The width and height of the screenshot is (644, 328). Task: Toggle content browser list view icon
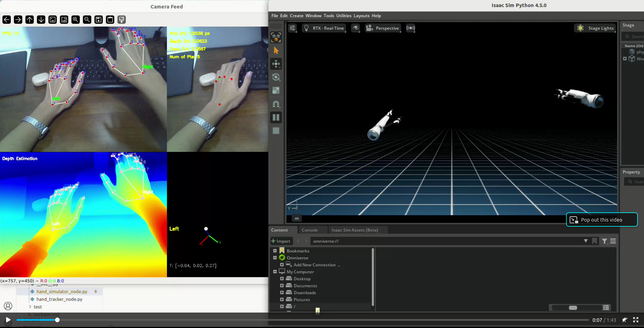pyautogui.click(x=606, y=308)
